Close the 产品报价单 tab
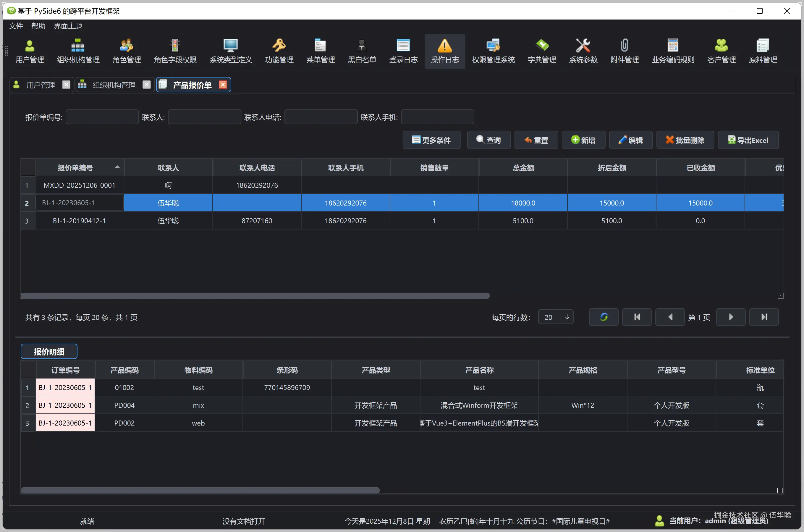Viewport: 804px width, 532px height. click(x=223, y=85)
